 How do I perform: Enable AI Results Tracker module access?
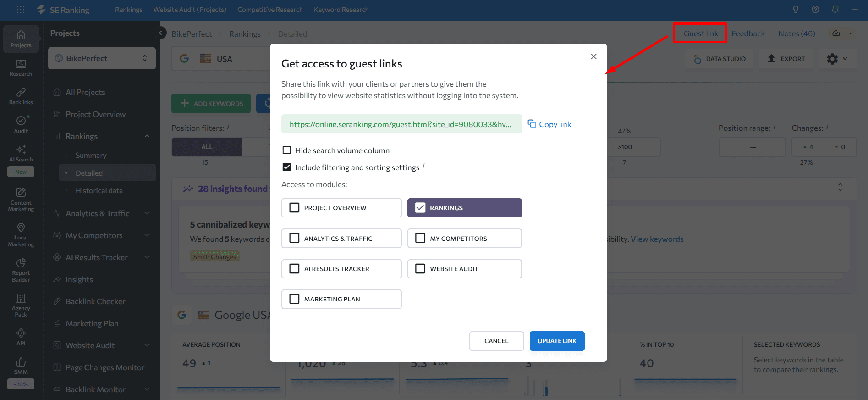[x=341, y=269]
